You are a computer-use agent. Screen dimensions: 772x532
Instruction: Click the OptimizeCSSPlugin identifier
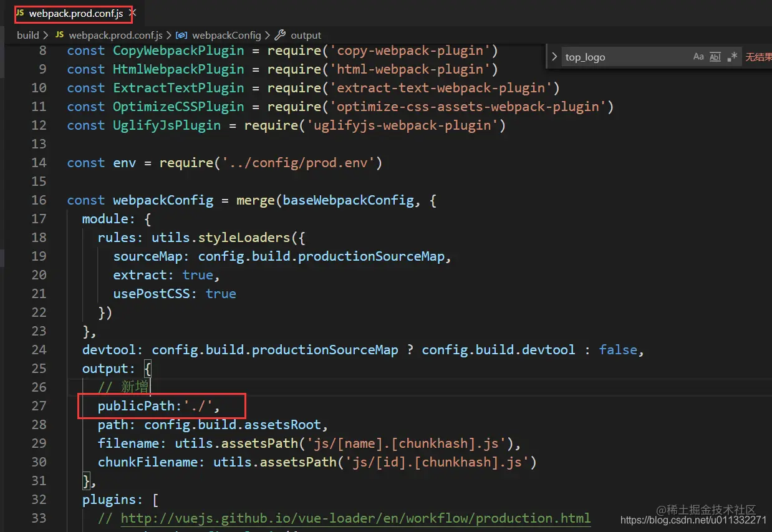click(178, 107)
